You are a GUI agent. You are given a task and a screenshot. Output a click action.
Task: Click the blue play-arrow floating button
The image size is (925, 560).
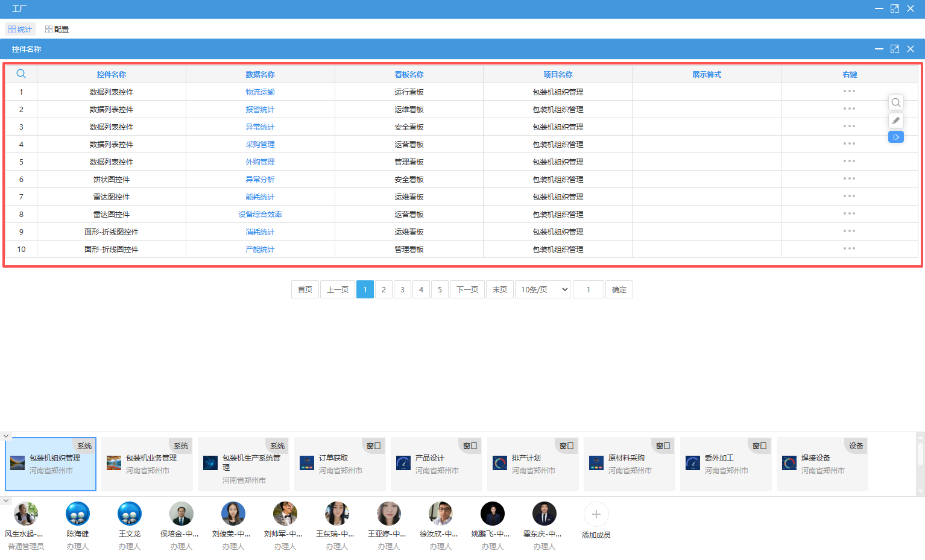(896, 137)
